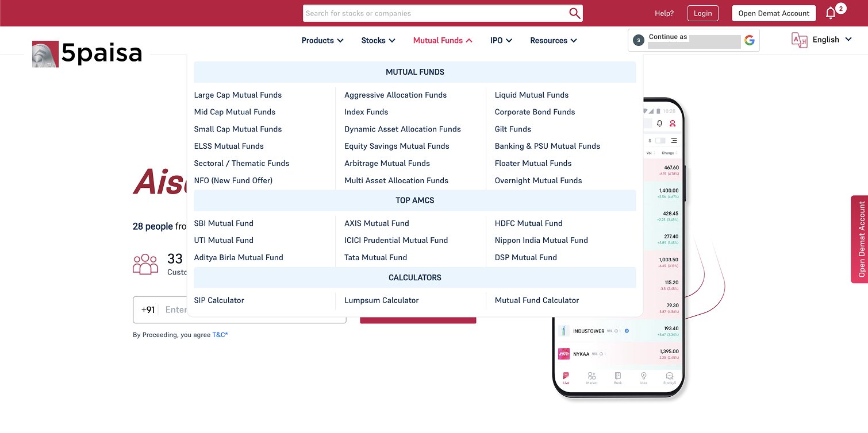868x433 pixels.
Task: Open the Lumpsum Calculator
Action: 382,300
